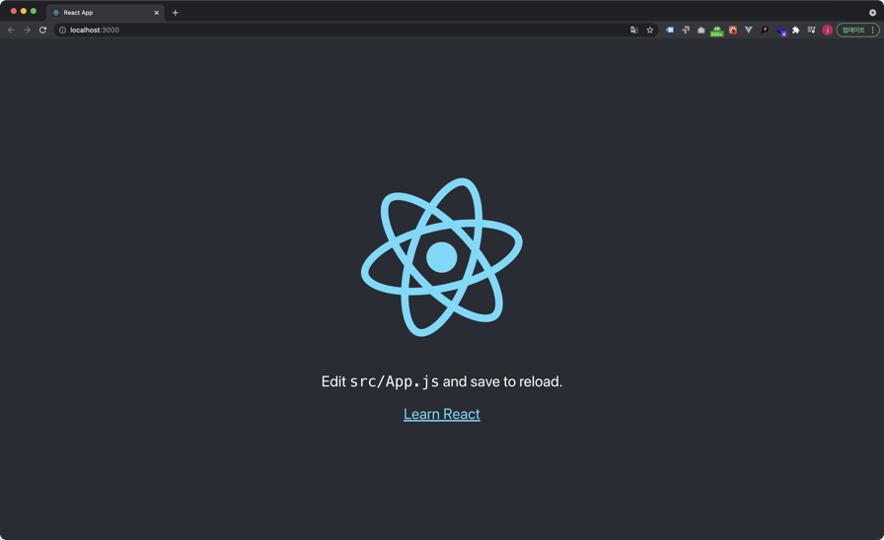
Task: Open the green 200+ badge extension
Action: [x=717, y=31]
